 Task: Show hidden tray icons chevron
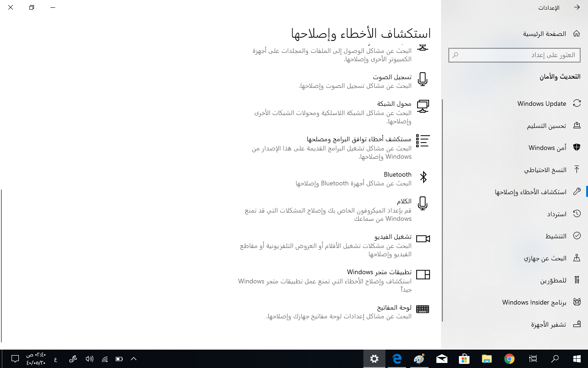134,359
